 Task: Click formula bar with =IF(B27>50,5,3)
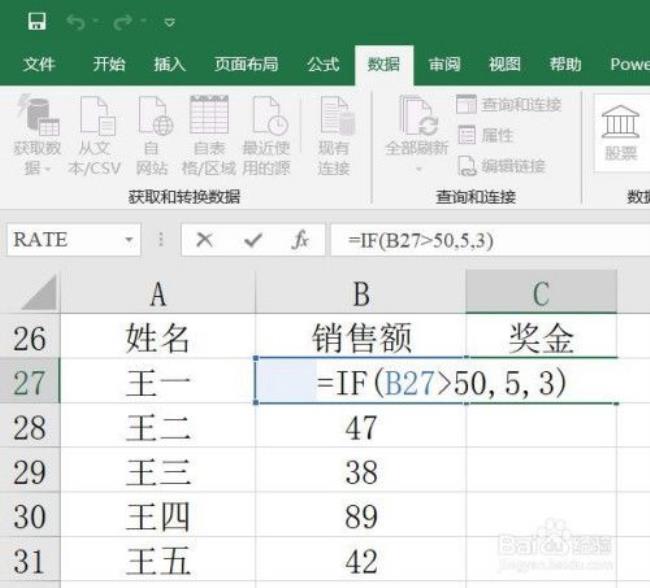click(490, 240)
